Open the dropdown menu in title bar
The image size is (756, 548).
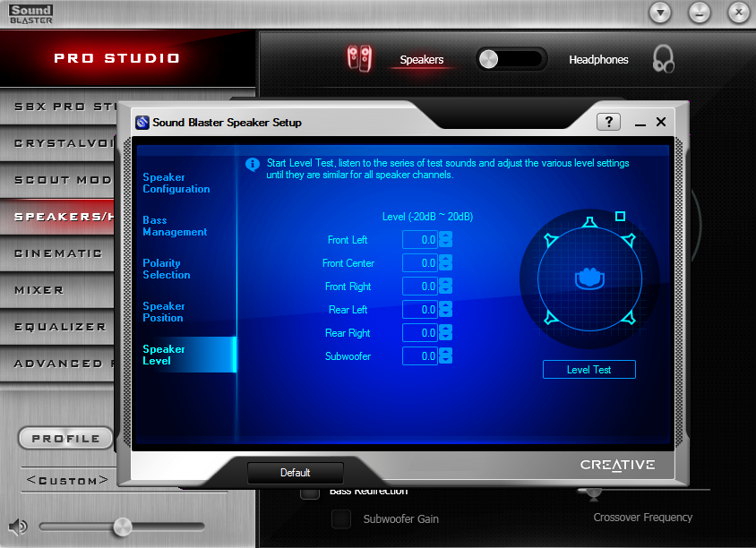(660, 13)
